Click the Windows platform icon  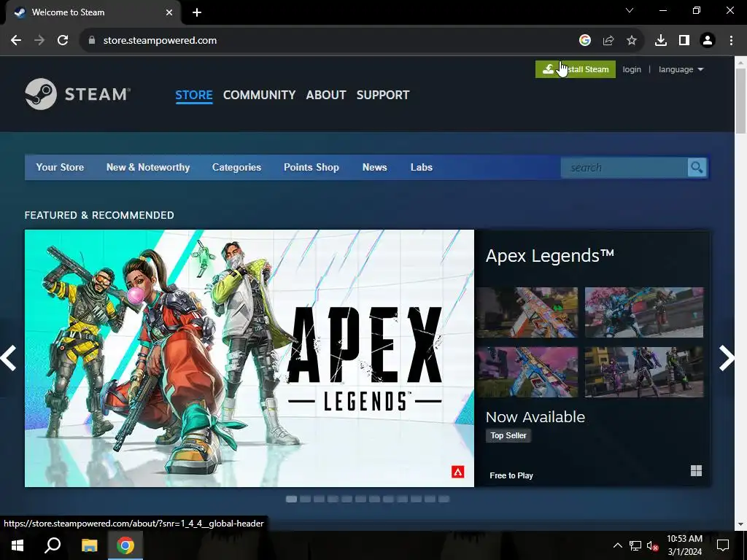[x=696, y=470]
